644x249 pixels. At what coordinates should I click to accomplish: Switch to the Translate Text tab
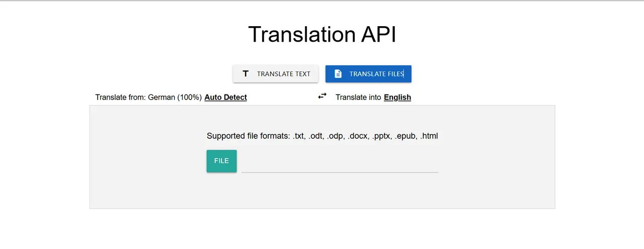point(276,74)
